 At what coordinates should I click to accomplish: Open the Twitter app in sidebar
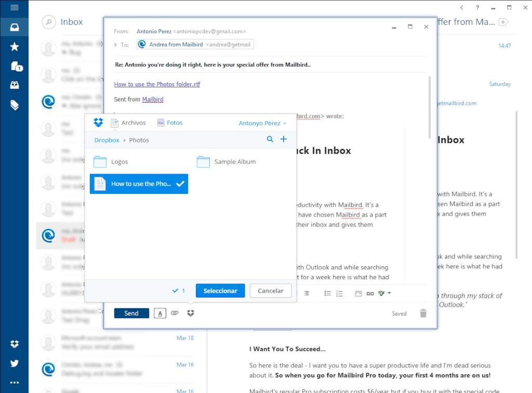14,363
